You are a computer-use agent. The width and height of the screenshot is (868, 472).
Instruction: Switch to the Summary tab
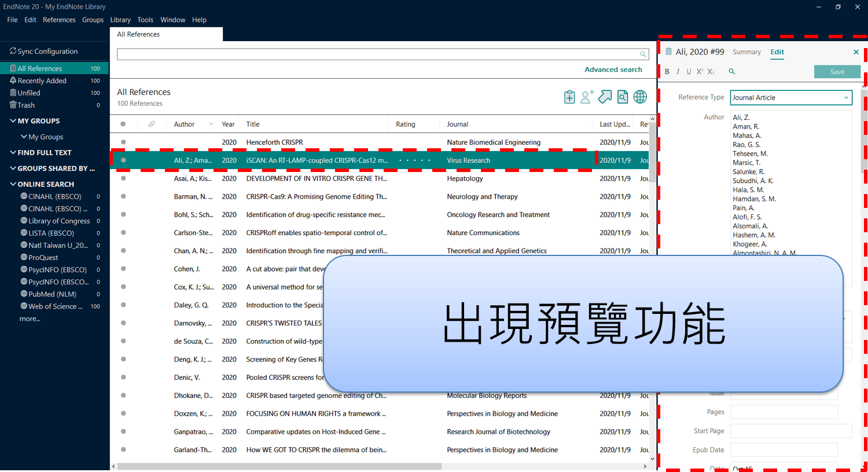coord(746,52)
